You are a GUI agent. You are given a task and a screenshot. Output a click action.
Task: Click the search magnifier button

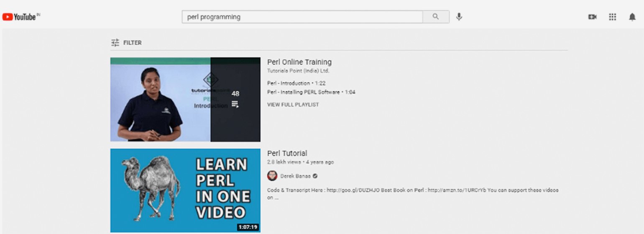click(436, 17)
